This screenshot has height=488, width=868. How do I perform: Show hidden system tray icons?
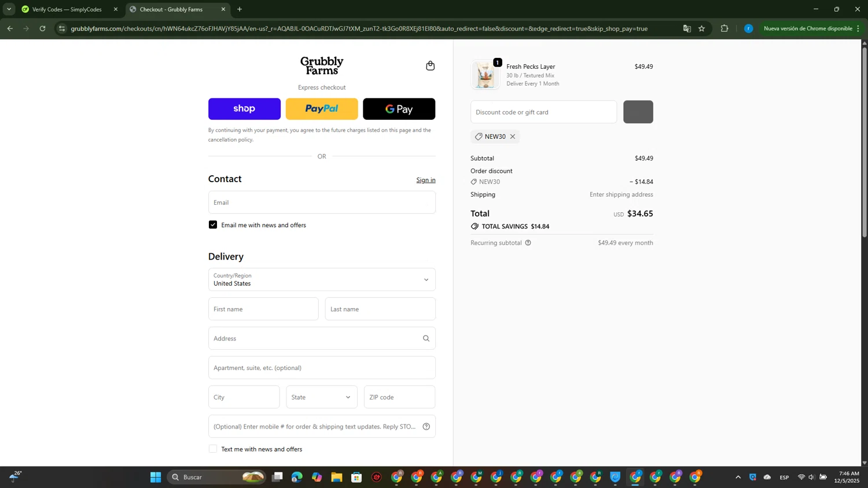coord(738,477)
